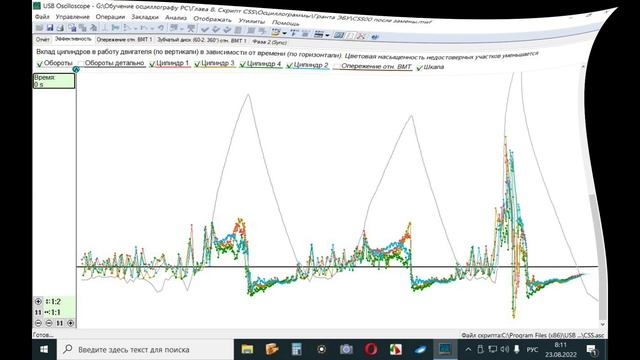This screenshot has height=360, width=640.
Task: Click the USB Oscilloscope taskbar icon
Action: 445,349
